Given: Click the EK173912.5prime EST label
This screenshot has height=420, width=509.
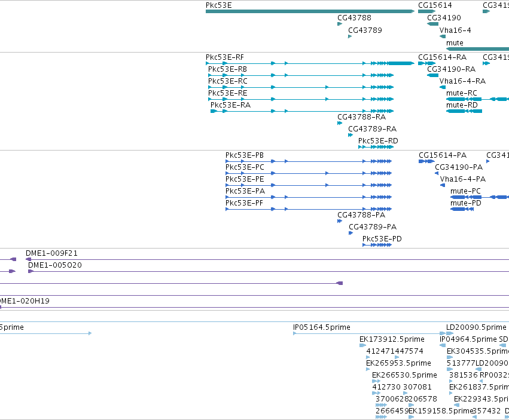Looking at the screenshot, I should [x=392, y=339].
